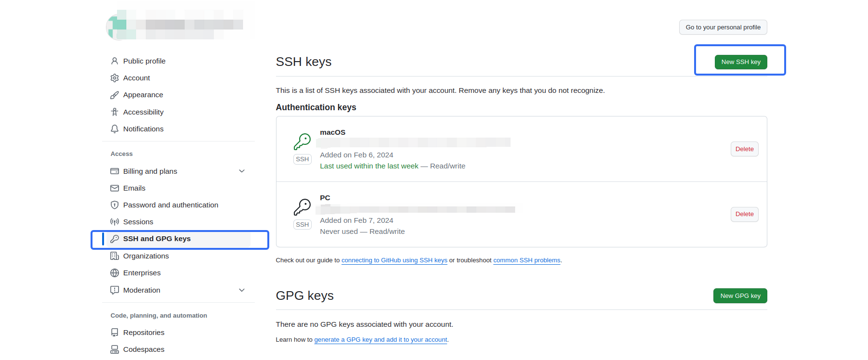Open Account settings via the gear icon
This screenshot has width=868, height=360.
(x=114, y=77)
